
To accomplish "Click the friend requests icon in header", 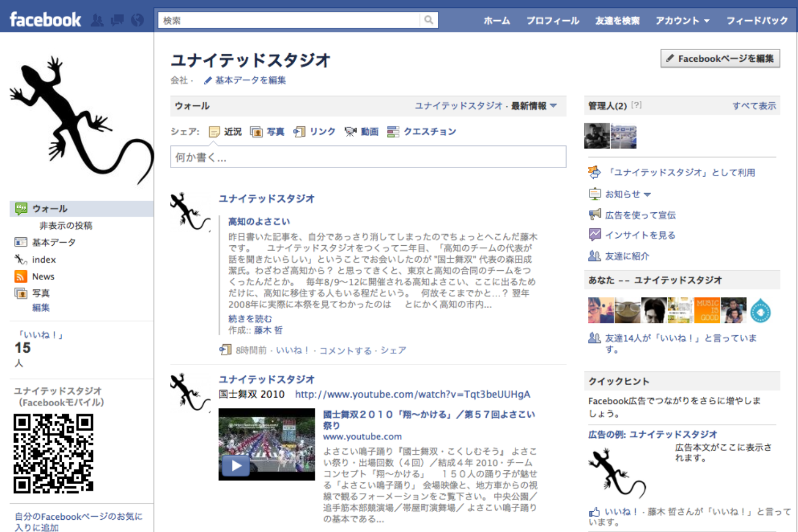I will [97, 20].
